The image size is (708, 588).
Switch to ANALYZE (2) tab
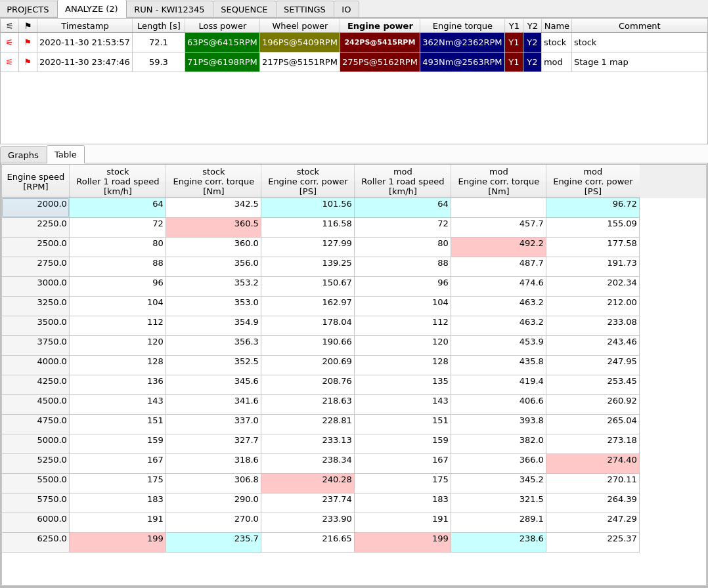(x=92, y=9)
